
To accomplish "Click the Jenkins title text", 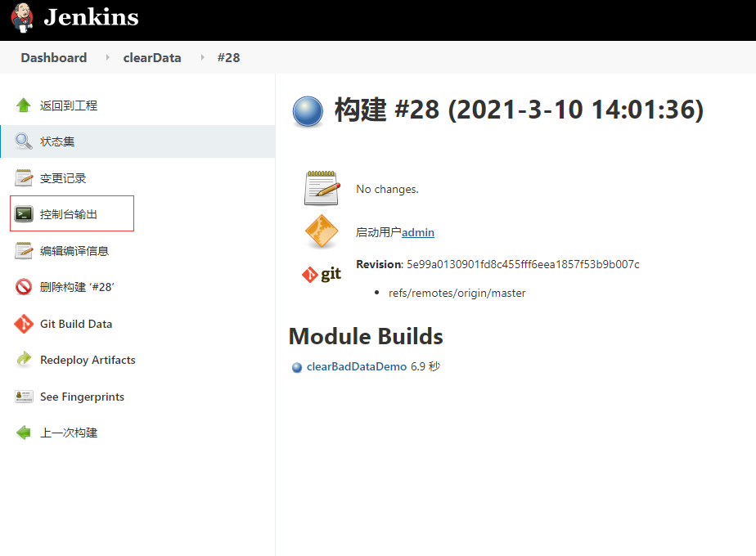I will 91,17.
